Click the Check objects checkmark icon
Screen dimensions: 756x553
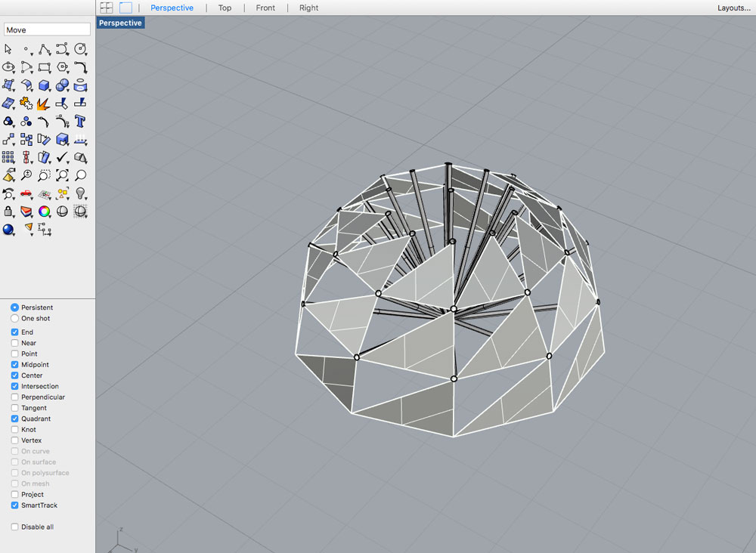(x=62, y=158)
